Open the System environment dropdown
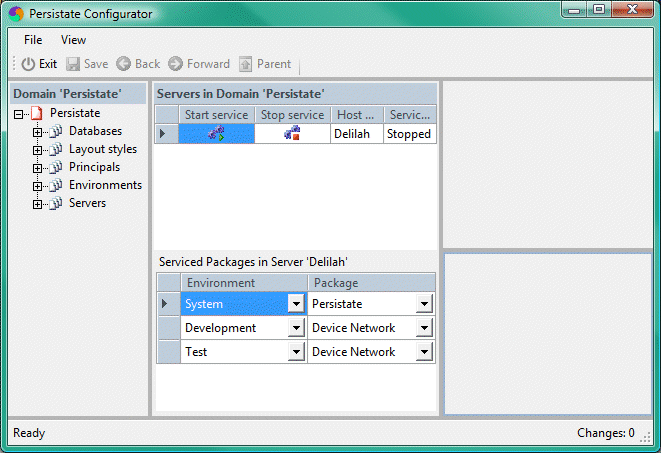 pos(295,304)
